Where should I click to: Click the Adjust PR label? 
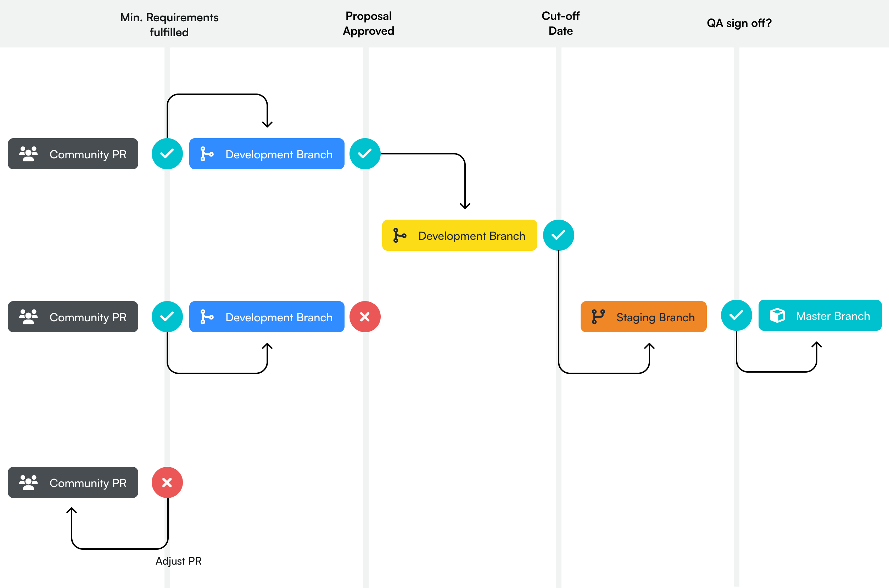coord(179,561)
